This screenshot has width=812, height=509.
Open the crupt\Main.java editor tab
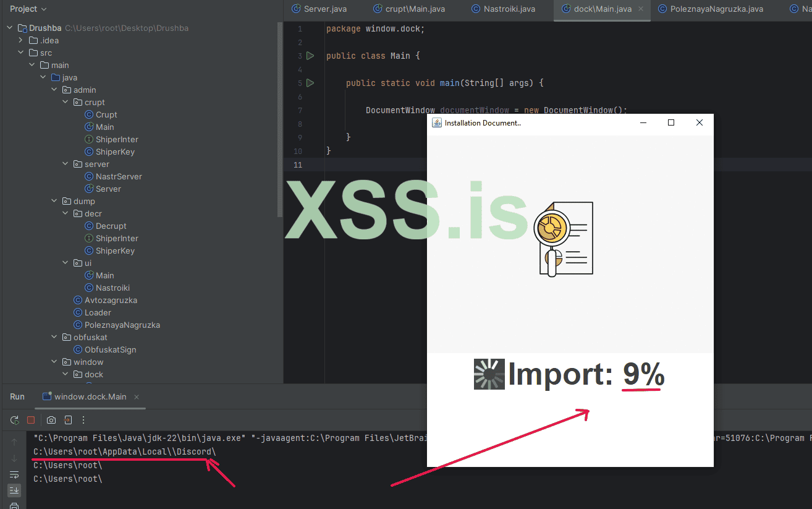(409, 9)
